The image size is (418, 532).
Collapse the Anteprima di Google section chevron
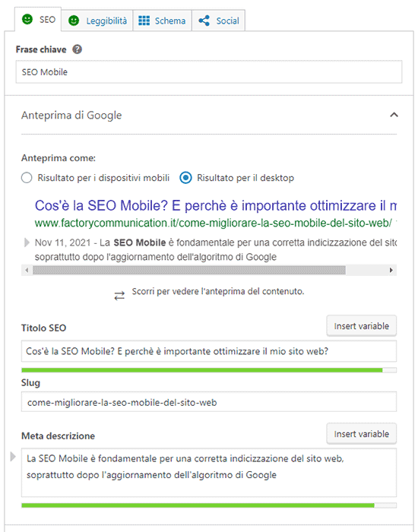pos(394,115)
